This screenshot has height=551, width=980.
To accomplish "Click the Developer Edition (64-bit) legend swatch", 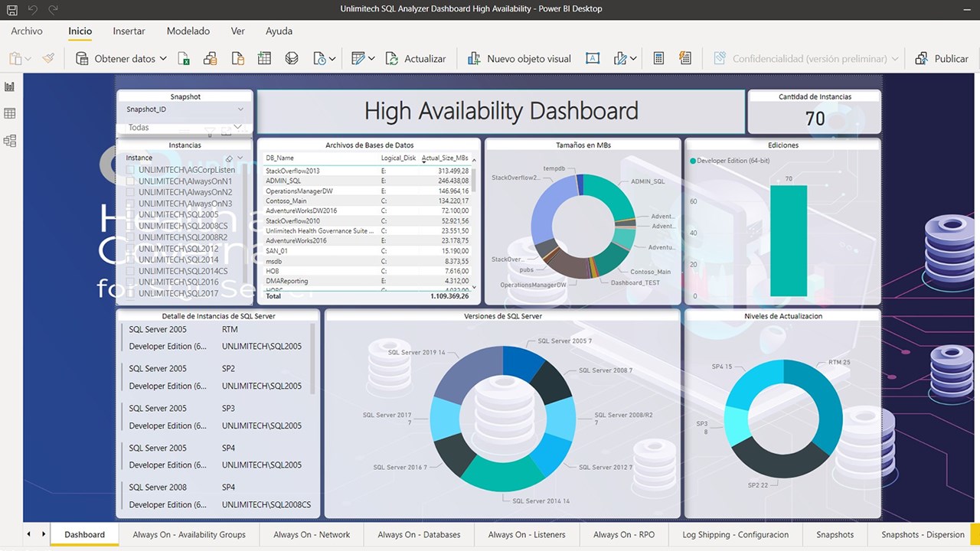I will coord(694,161).
